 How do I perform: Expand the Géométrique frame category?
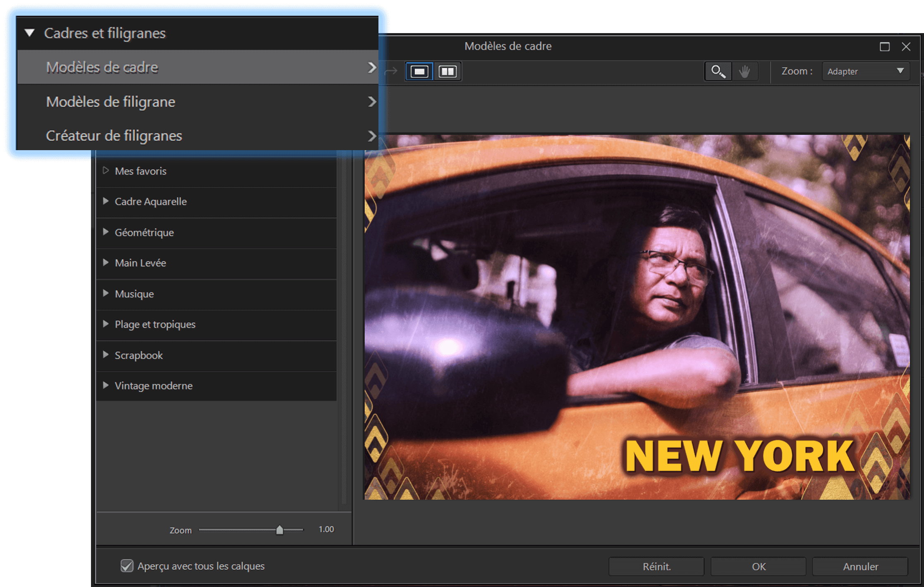(108, 232)
